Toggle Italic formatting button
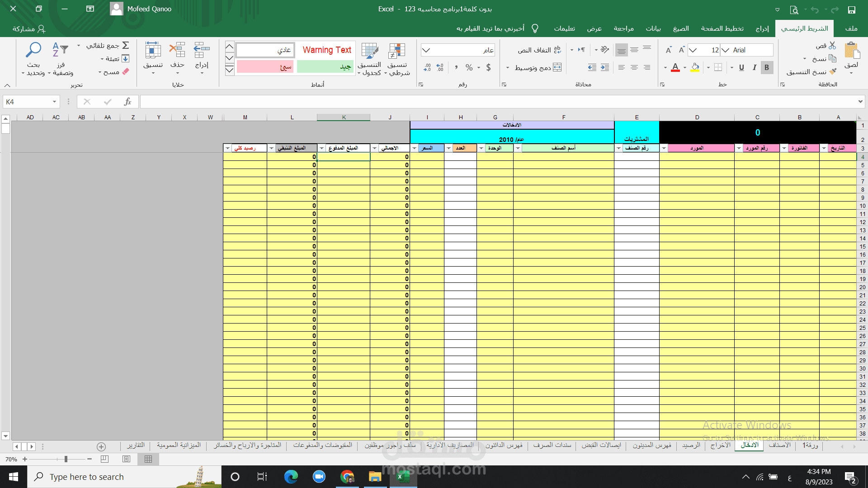 tap(754, 67)
